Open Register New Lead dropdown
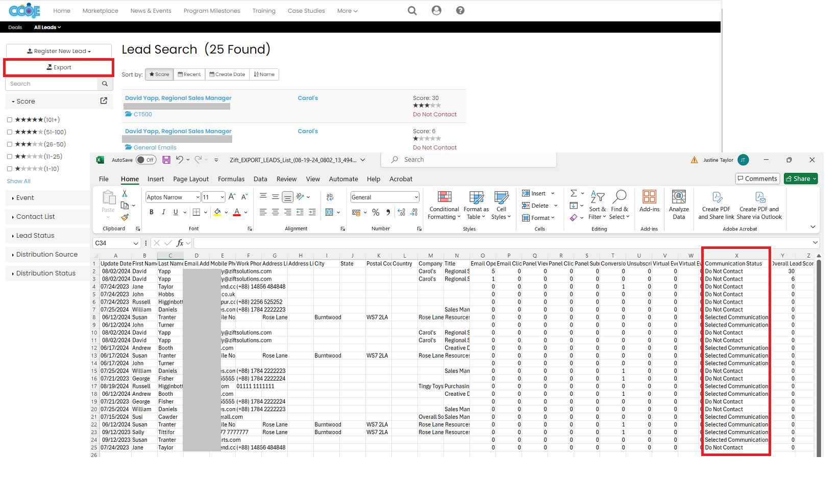 (59, 51)
